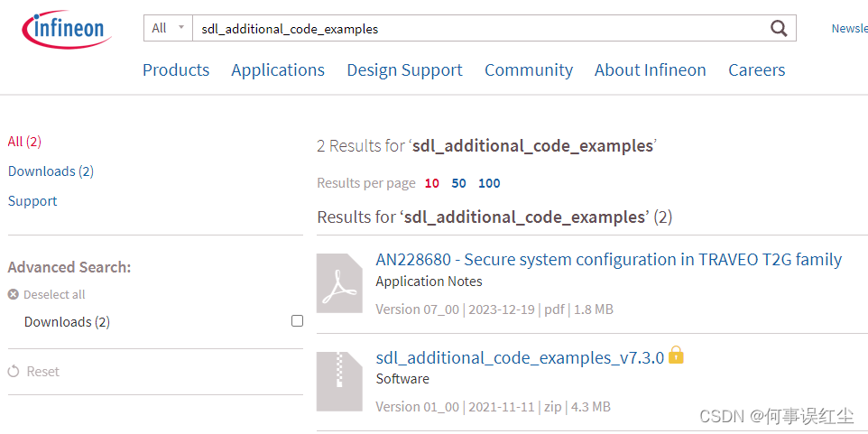The width and height of the screenshot is (868, 434).
Task: Open the About Infineon menu
Action: pyautogui.click(x=651, y=70)
